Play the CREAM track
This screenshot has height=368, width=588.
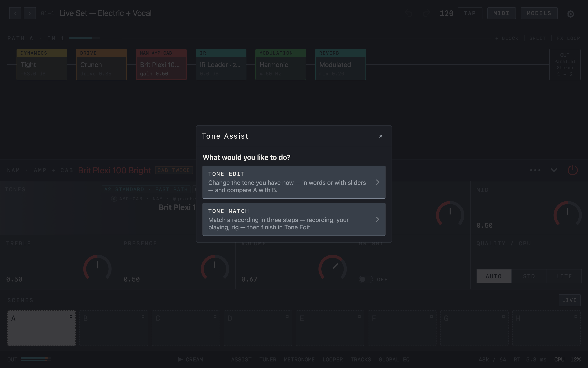click(190, 359)
